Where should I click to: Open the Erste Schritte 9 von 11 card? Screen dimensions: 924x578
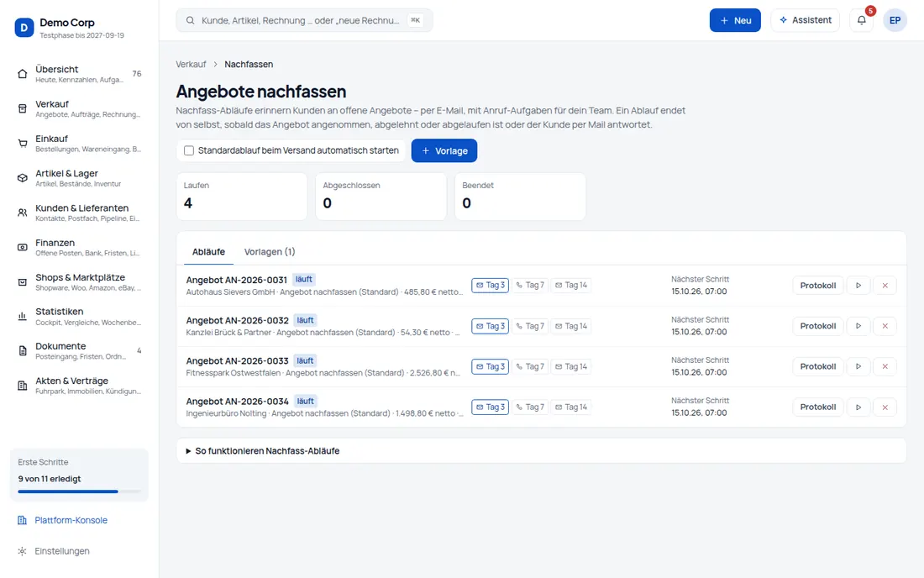(80, 476)
